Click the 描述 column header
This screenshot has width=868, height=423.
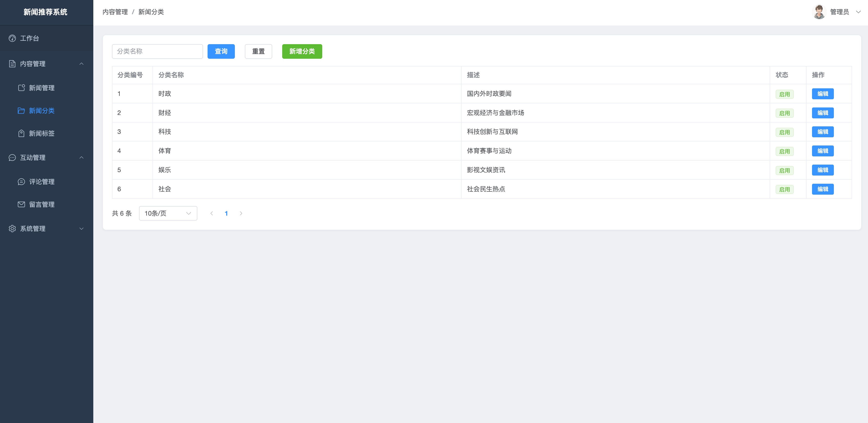coord(616,75)
